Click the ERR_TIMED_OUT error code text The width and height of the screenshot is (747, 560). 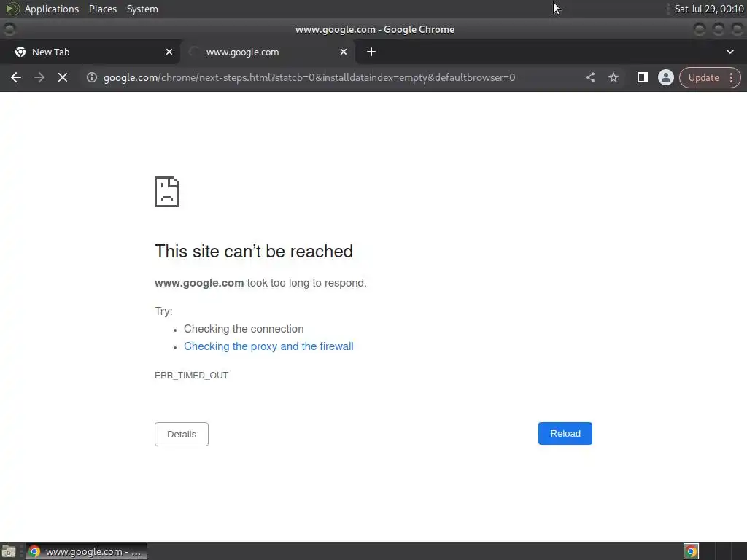(192, 376)
